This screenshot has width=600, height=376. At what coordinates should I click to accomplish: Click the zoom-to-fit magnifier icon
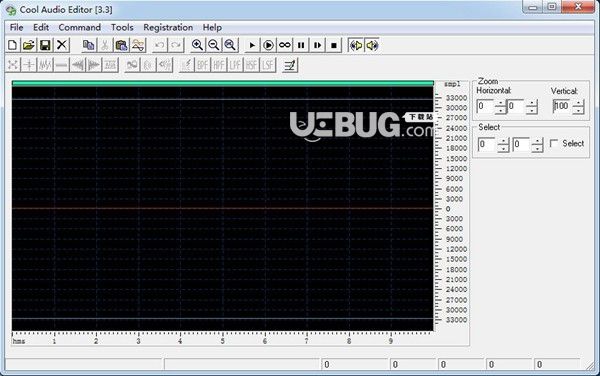pos(230,45)
